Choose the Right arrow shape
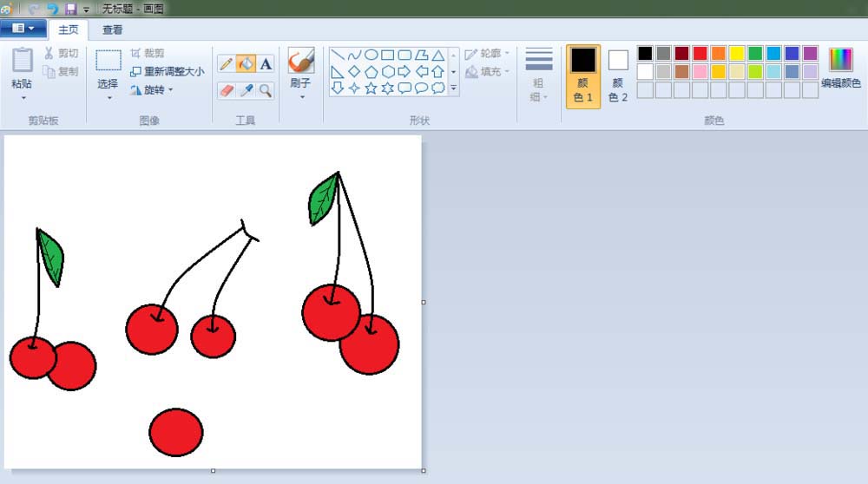The image size is (868, 484). (404, 71)
